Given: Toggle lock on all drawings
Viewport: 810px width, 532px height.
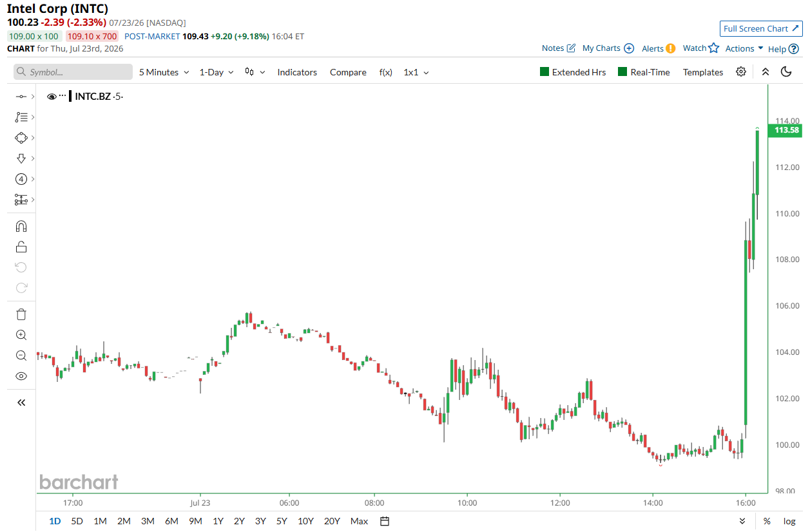Looking at the screenshot, I should 21,247.
